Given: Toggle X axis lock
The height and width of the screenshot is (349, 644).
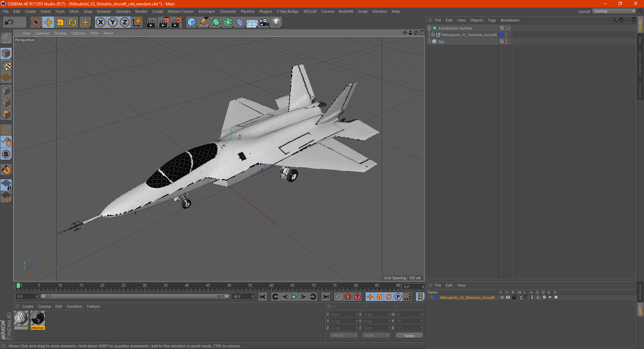Looking at the screenshot, I should 100,22.
